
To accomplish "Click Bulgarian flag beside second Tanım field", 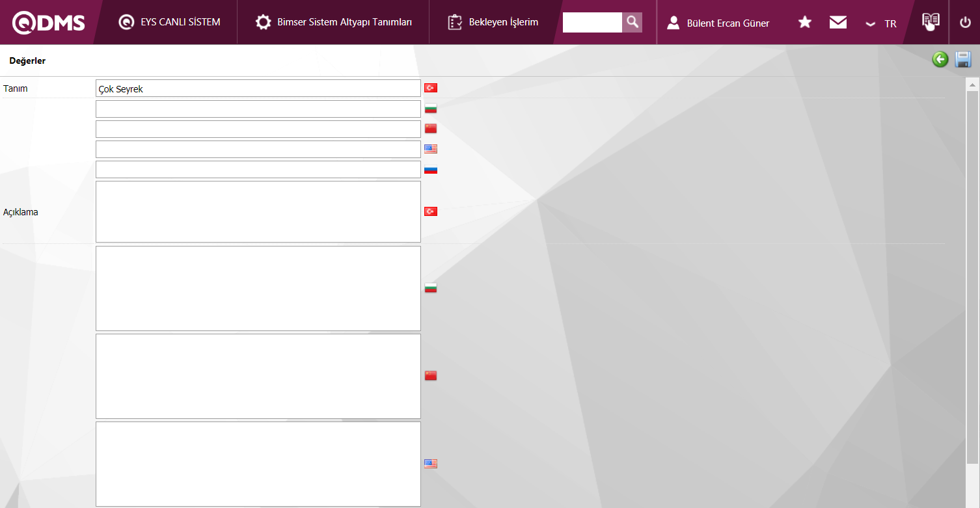I will coord(431,108).
